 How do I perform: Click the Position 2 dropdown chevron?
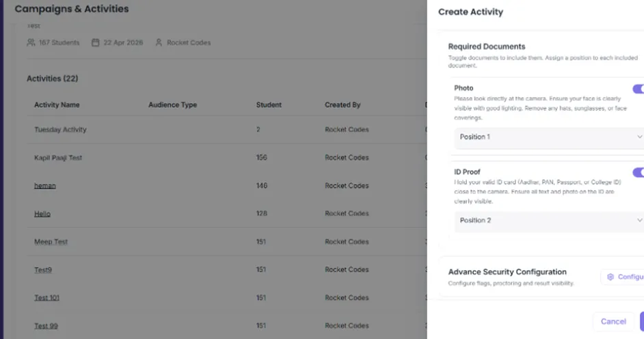point(639,220)
